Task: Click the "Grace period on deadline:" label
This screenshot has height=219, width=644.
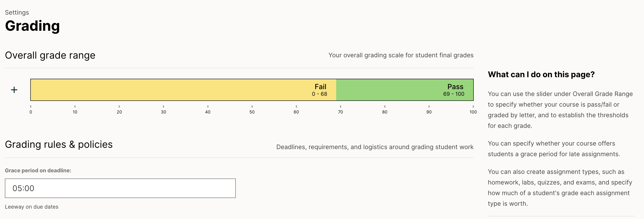Action: pyautogui.click(x=38, y=171)
